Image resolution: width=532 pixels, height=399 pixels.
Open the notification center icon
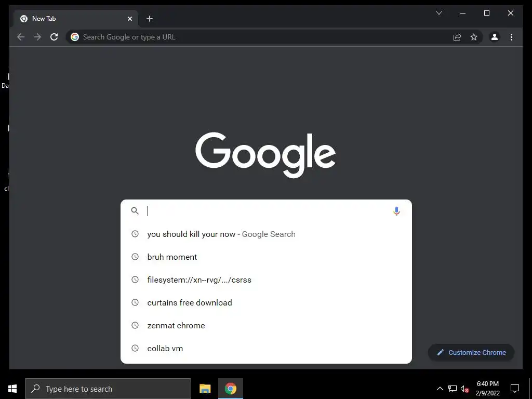[515, 389]
